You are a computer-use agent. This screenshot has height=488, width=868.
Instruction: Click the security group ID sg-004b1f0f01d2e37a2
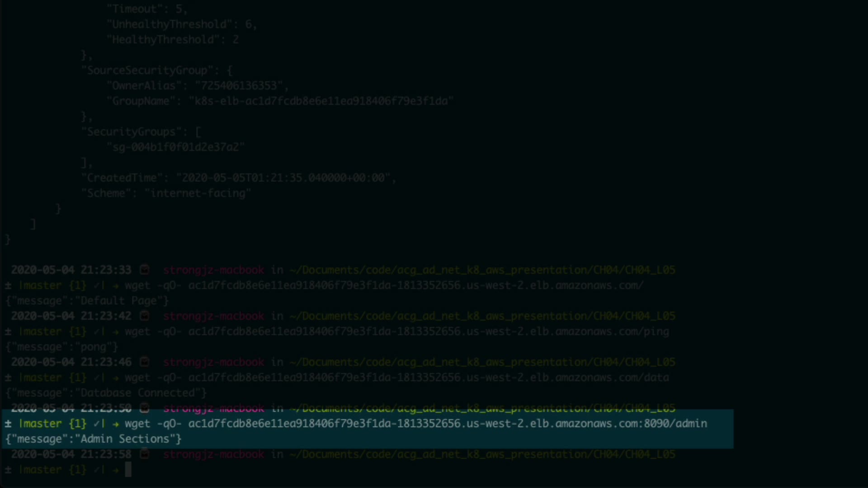click(175, 147)
